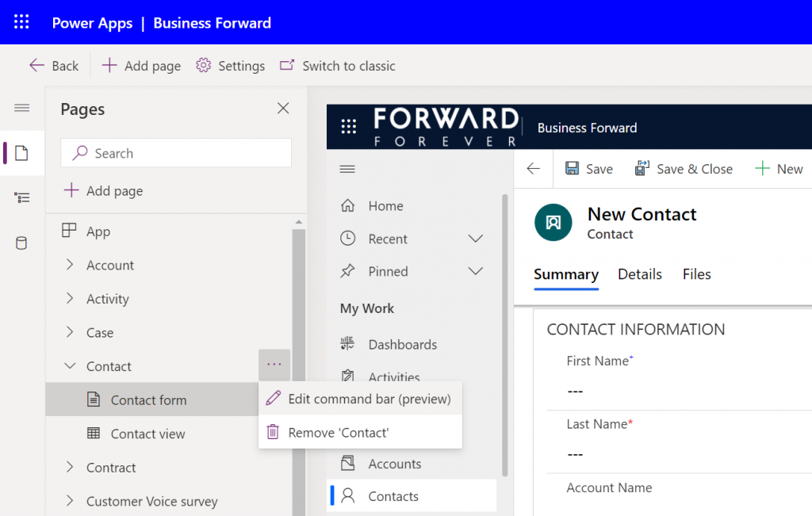Select Contact form page
The width and height of the screenshot is (812, 516).
pyautogui.click(x=151, y=399)
